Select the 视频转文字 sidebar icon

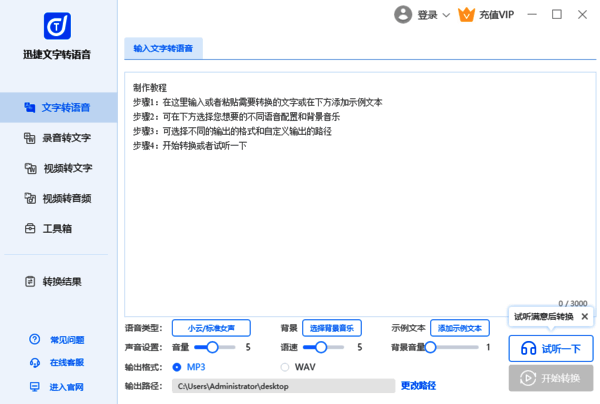point(30,168)
